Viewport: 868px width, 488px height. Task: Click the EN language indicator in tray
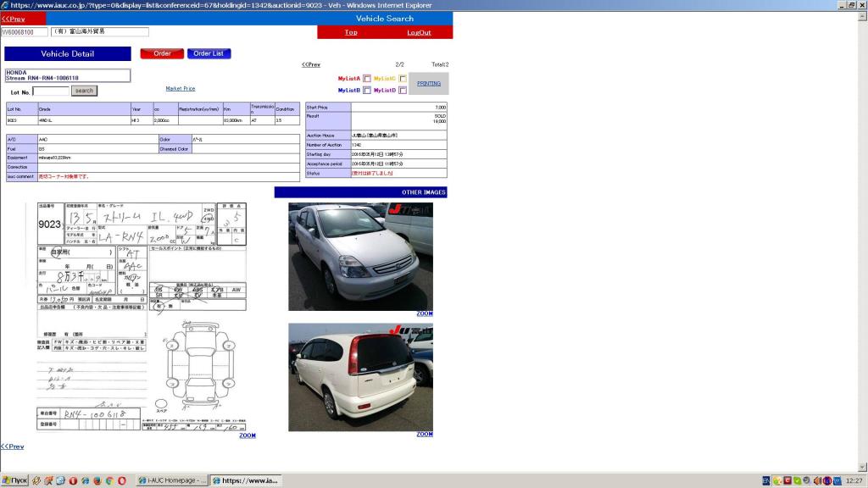[766, 481]
